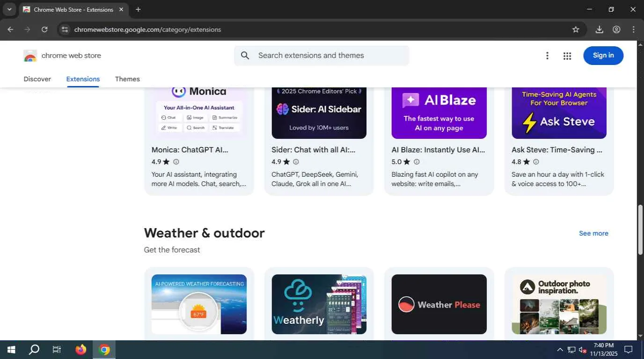Click the Chrome taskbar icon

coord(104,350)
